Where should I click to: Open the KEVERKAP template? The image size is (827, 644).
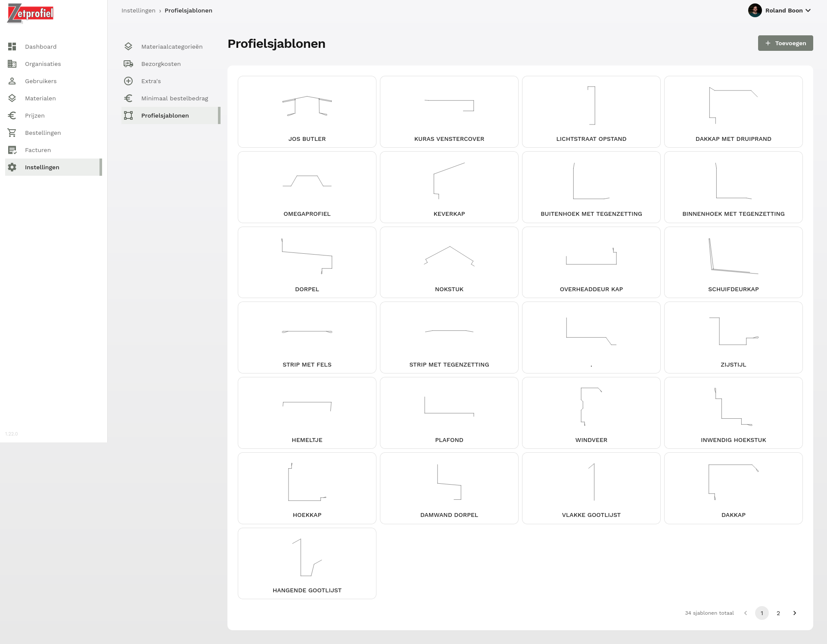[x=449, y=187]
